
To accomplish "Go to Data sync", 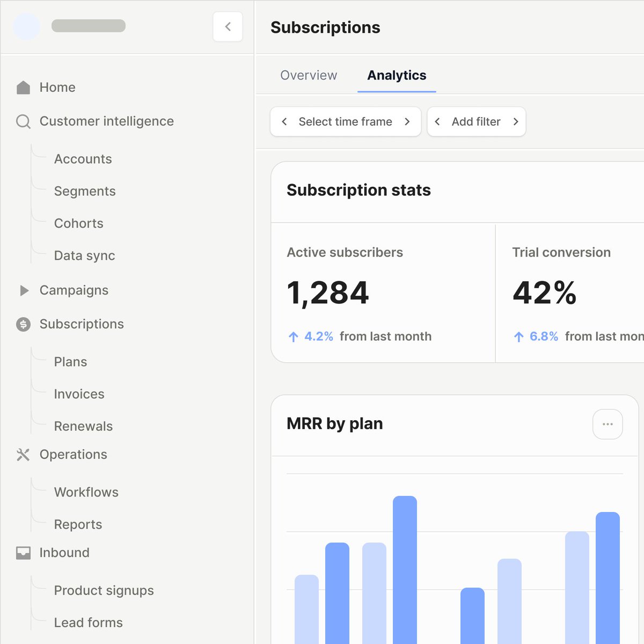I will pos(85,255).
